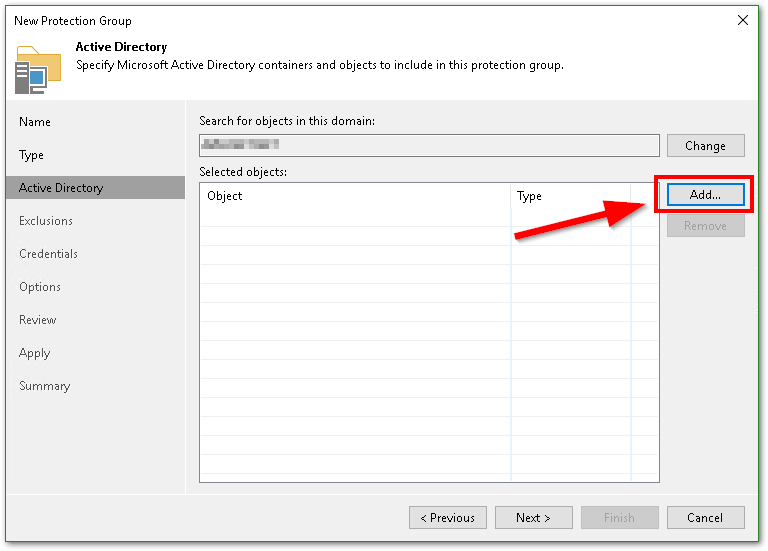The image size is (768, 551).
Task: Click the protection group folder icon
Action: coord(31,69)
